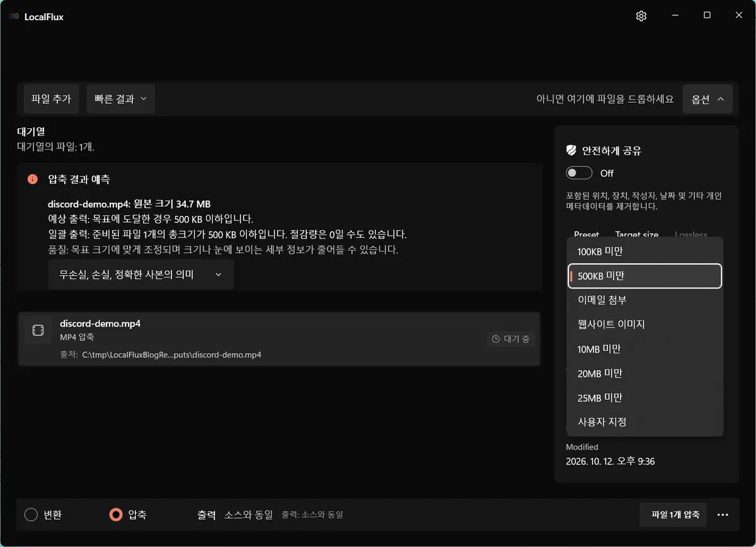Toggle the 안전하게 공유 switch on
Image resolution: width=756 pixels, height=547 pixels.
579,173
